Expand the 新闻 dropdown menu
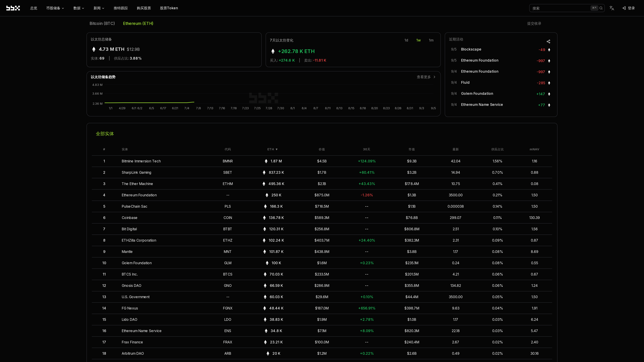The height and width of the screenshot is (362, 644). click(99, 8)
